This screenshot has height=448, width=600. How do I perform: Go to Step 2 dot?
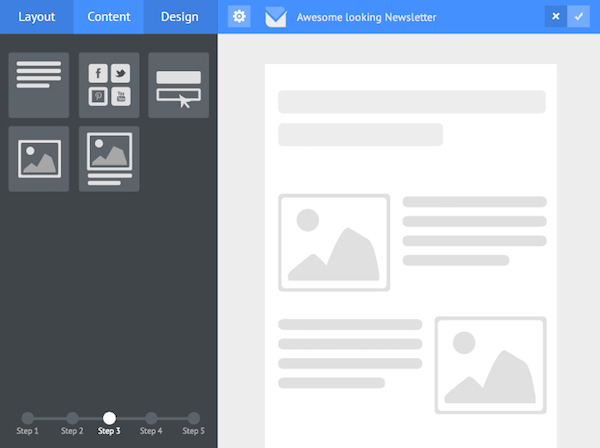(71, 418)
